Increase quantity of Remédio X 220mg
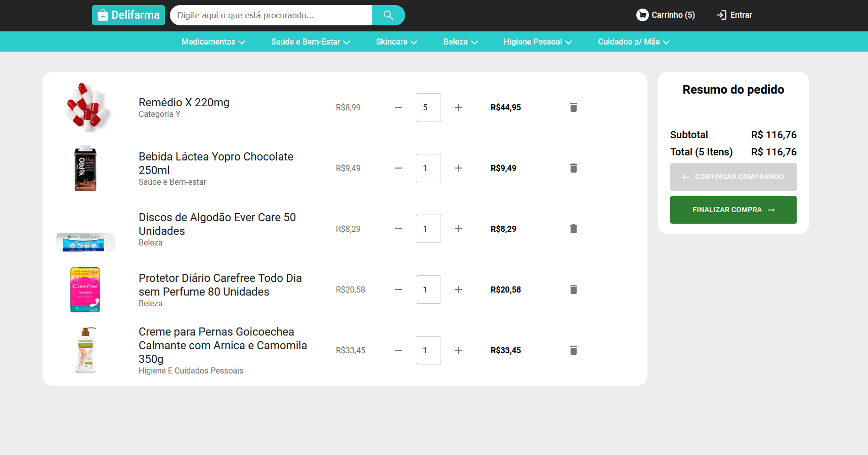Screen dimensions: 868x455 (458, 107)
